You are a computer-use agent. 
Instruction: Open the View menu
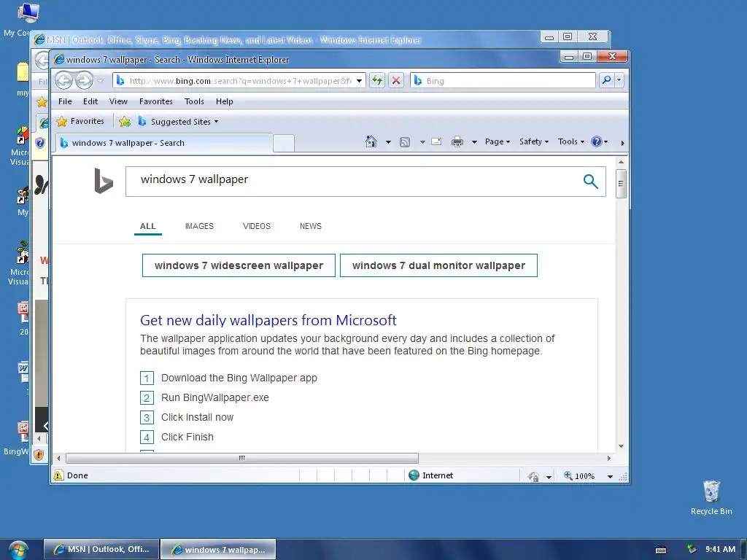coord(118,101)
